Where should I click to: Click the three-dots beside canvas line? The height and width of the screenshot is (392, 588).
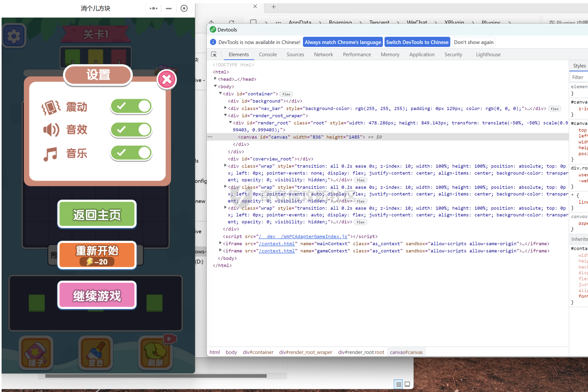point(210,137)
